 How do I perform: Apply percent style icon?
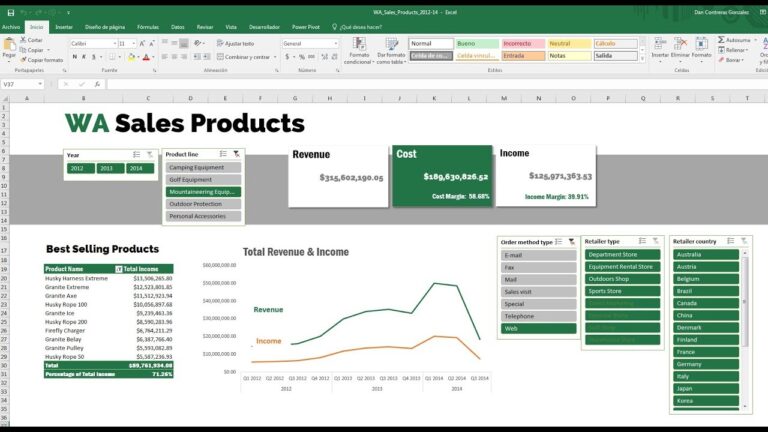(302, 57)
